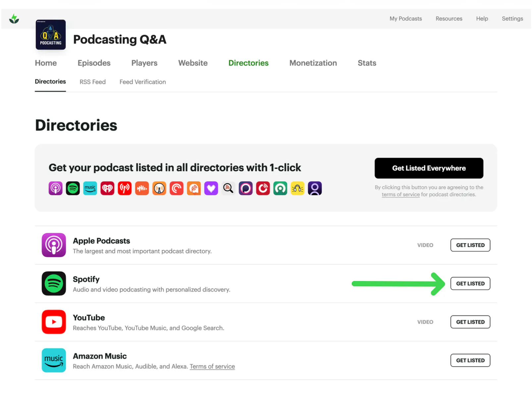The image size is (532, 395).
Task: Open the directories terms of service link
Action: coord(400,195)
